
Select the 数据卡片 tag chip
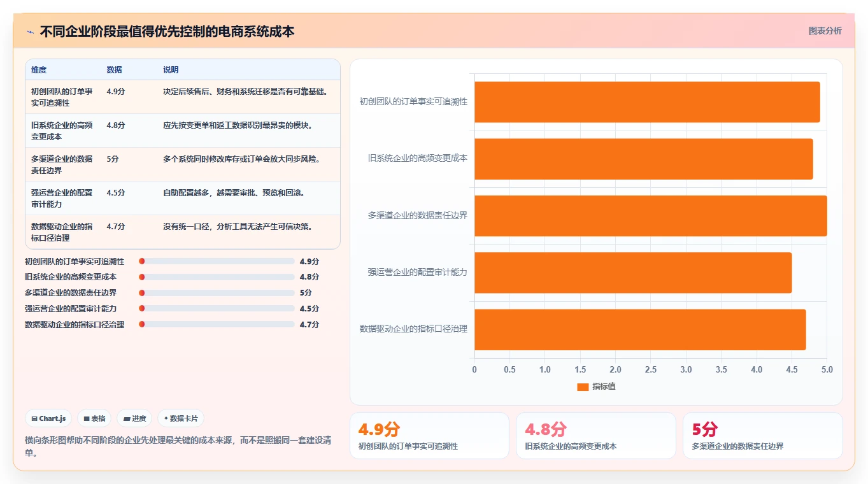click(x=181, y=418)
